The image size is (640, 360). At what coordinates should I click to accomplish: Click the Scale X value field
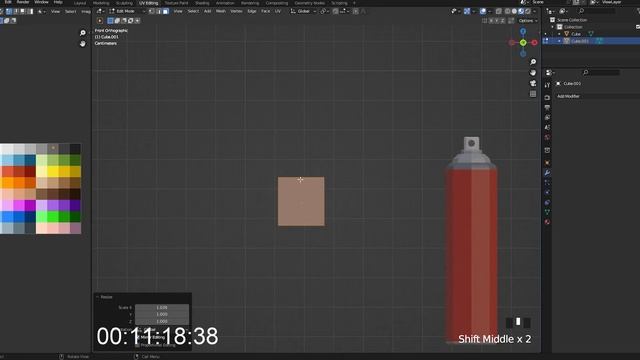(x=162, y=307)
